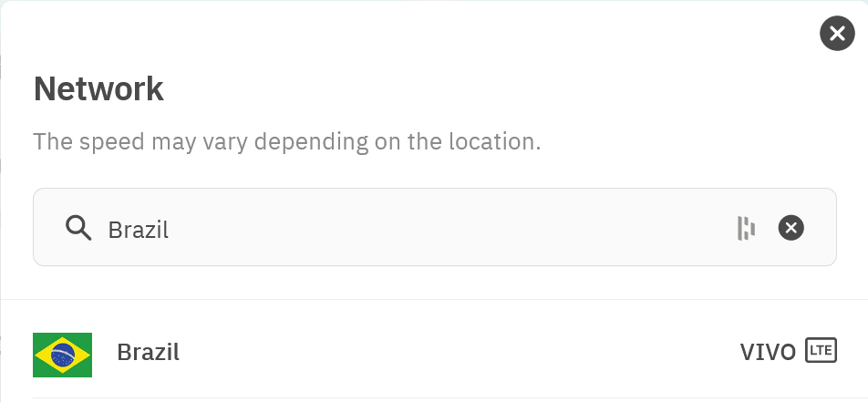The width and height of the screenshot is (868, 402).
Task: Close the Network dialog
Action: click(x=837, y=34)
